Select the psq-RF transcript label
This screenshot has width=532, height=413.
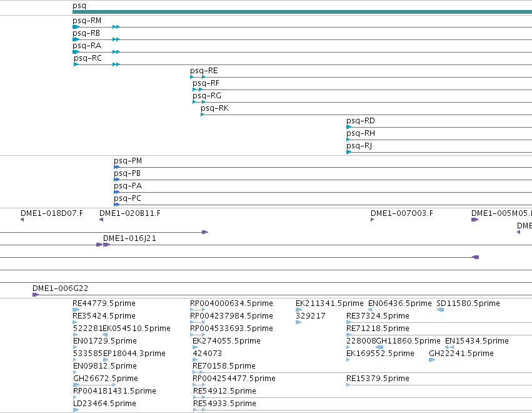tap(206, 84)
